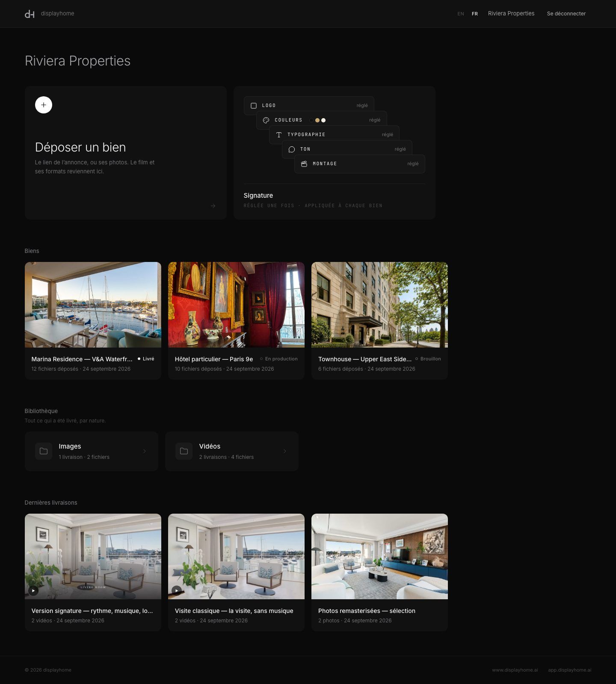Click the beige color dot in Couleurs
The width and height of the screenshot is (616, 684).
(317, 120)
